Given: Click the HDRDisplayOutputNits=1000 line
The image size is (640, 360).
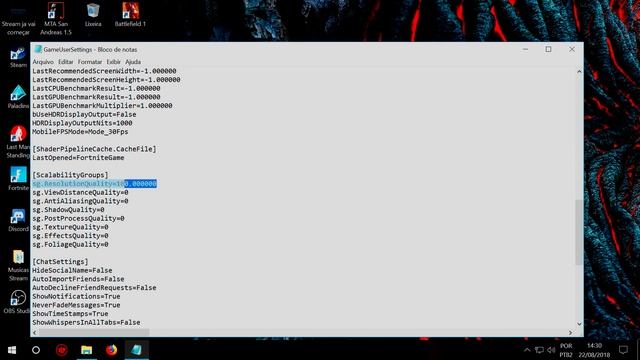Looking at the screenshot, I should pos(82,123).
